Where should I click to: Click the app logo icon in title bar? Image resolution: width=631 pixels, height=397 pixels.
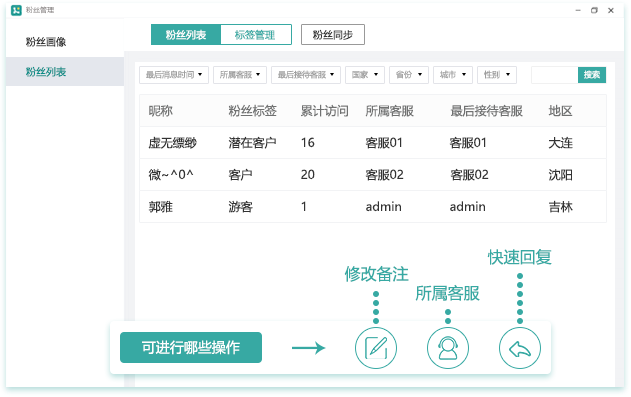[16, 10]
